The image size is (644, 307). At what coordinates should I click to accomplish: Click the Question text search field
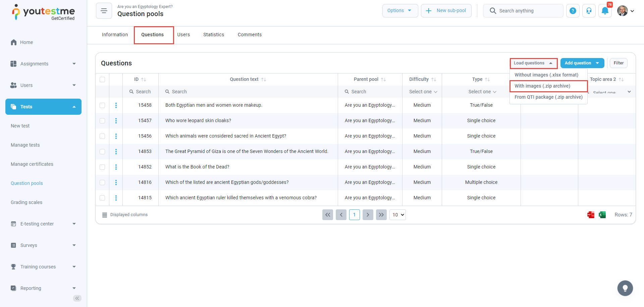[248, 92]
